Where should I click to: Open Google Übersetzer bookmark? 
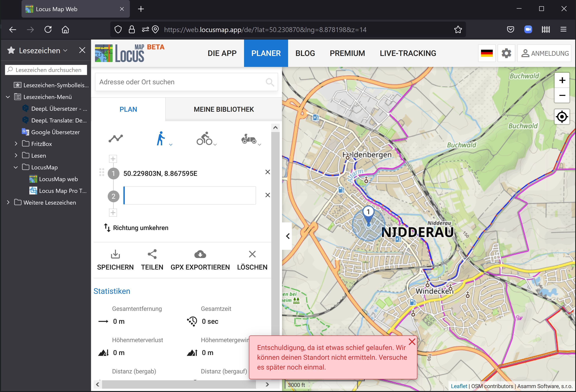coord(51,132)
